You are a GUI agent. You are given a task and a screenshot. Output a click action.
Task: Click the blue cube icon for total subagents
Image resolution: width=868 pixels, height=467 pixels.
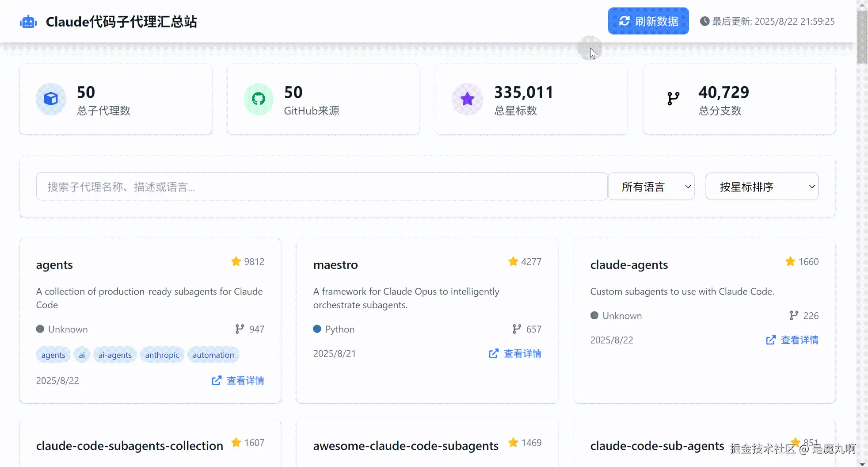[x=51, y=99]
